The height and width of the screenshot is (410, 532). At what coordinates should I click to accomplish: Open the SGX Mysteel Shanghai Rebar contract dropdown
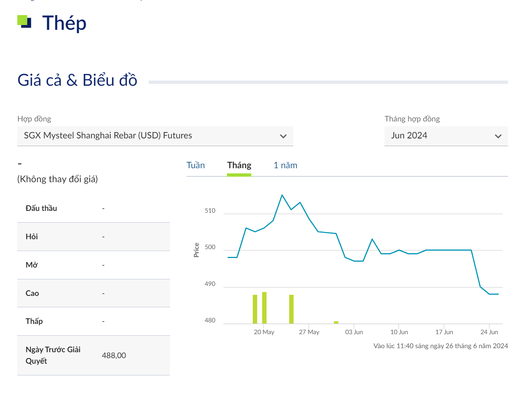point(155,136)
